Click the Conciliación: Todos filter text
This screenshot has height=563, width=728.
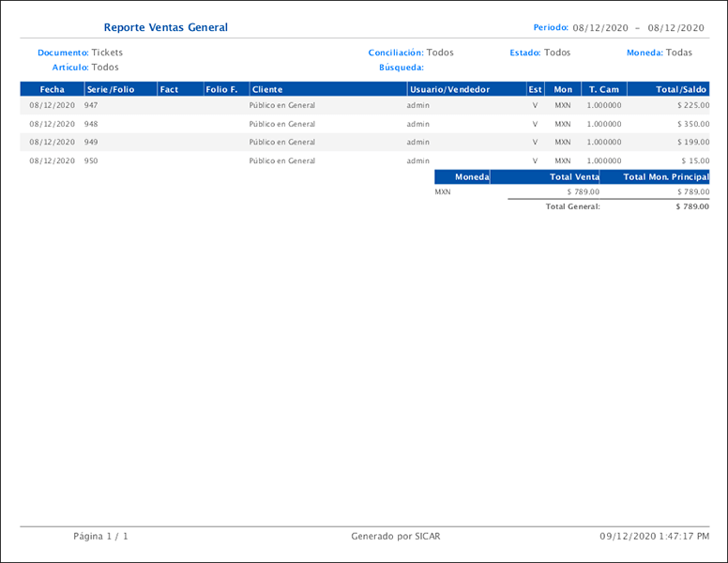[411, 53]
